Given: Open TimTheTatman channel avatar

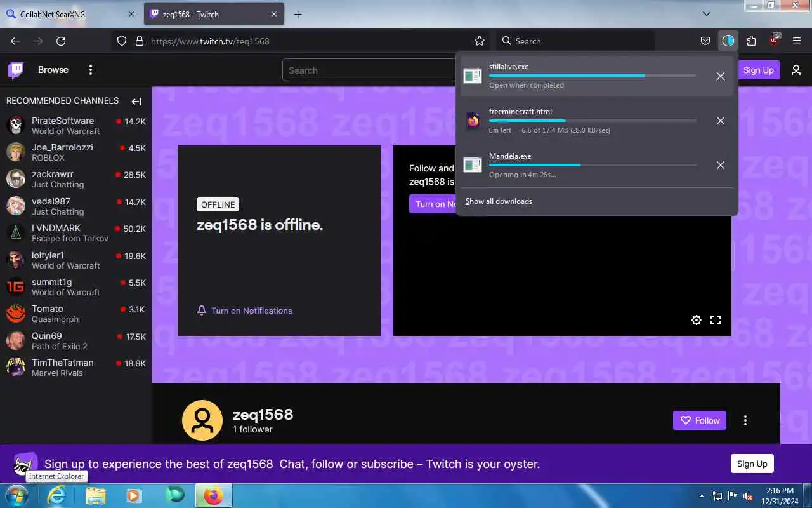Looking at the screenshot, I should click(x=16, y=367).
